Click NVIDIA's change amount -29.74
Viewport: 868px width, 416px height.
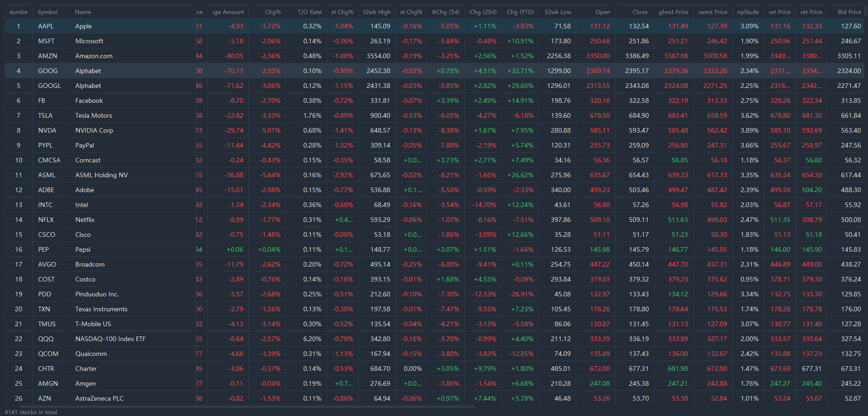coord(234,130)
